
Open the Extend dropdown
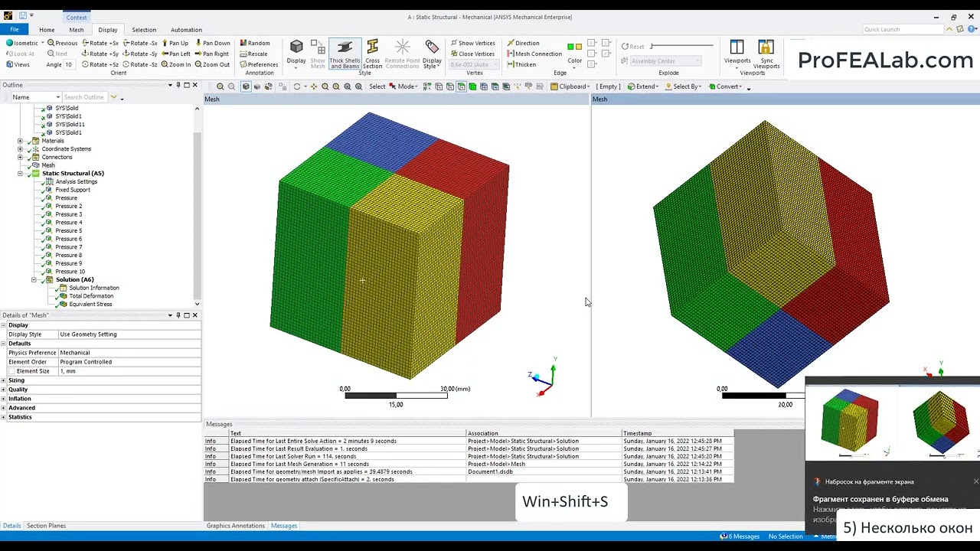[x=644, y=86]
